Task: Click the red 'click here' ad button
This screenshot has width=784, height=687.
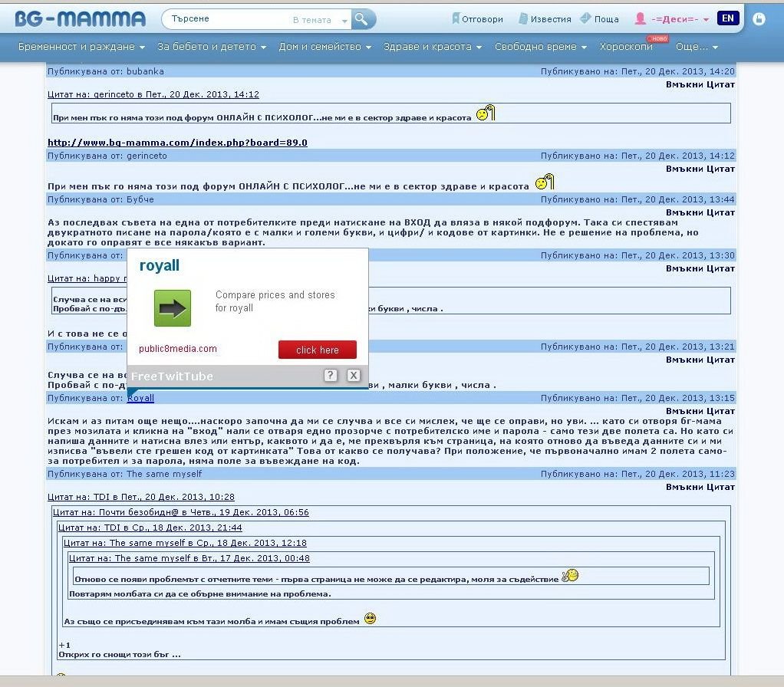Action: tap(317, 350)
